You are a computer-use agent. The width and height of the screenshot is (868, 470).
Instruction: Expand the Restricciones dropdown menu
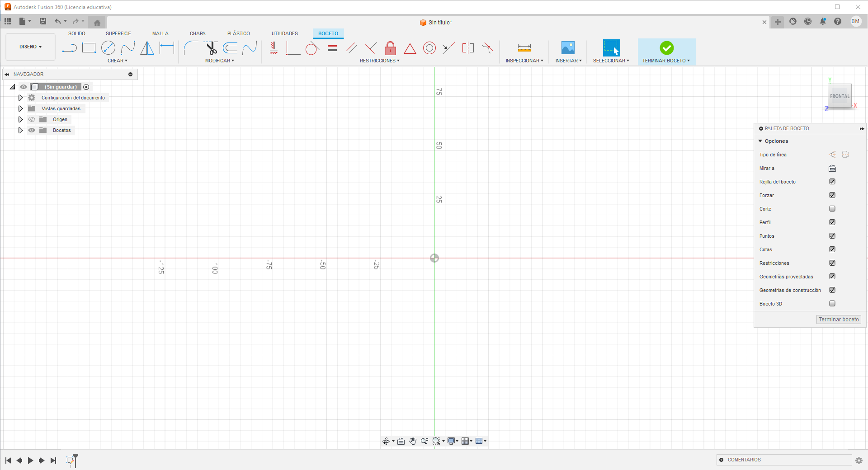[380, 60]
